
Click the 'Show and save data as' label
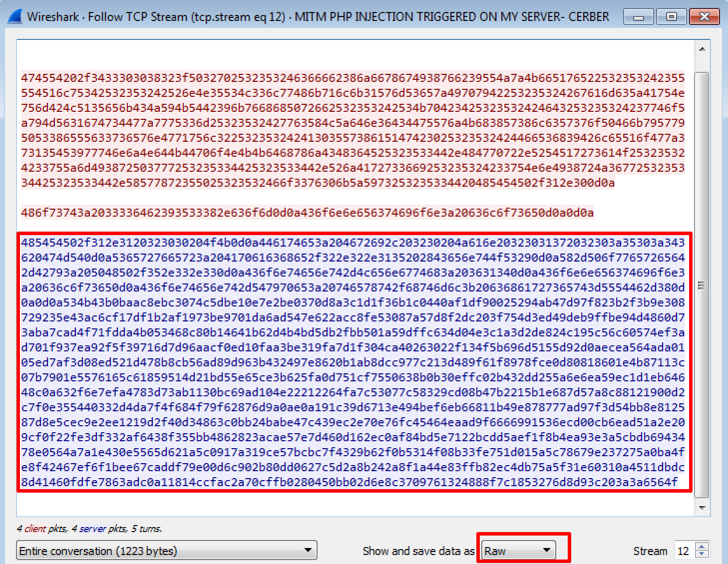[x=418, y=551]
